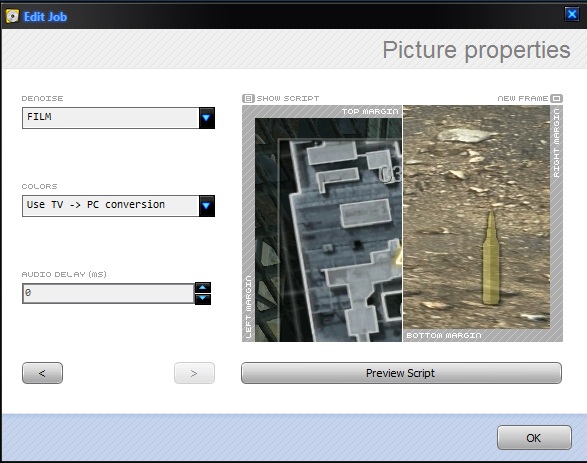Increase audio delay with up arrow
Screen dimensions: 587x463
click(x=203, y=287)
